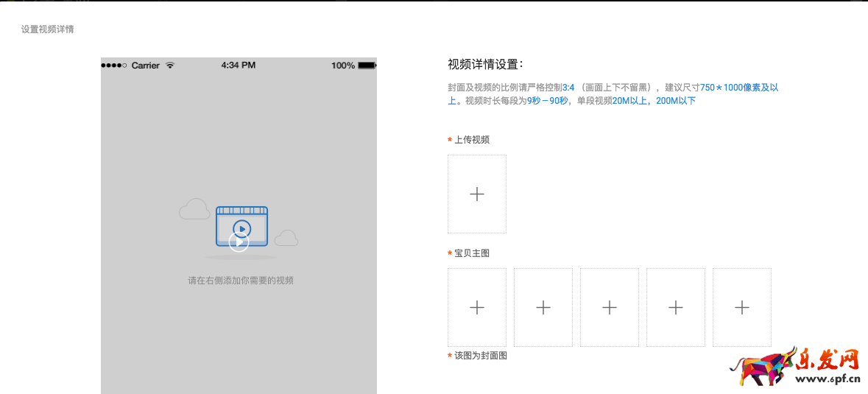868x394 pixels.
Task: Click the blue film clip video icon
Action: tap(241, 227)
